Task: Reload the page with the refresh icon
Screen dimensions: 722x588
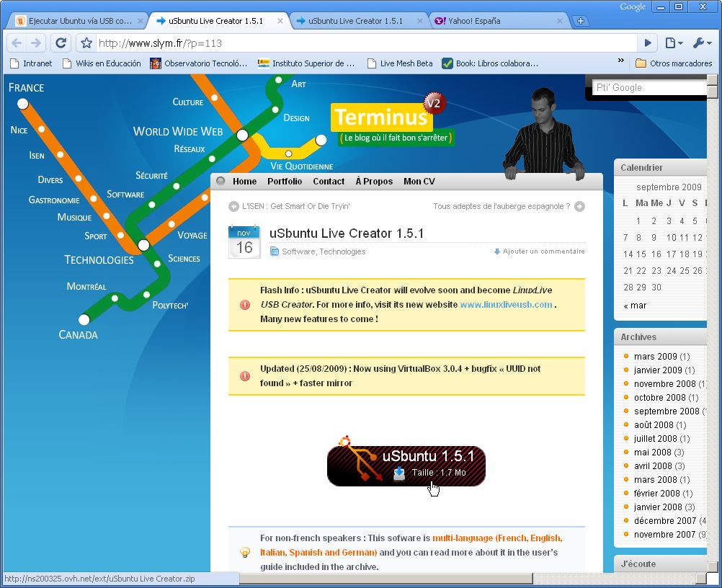Action: point(61,43)
